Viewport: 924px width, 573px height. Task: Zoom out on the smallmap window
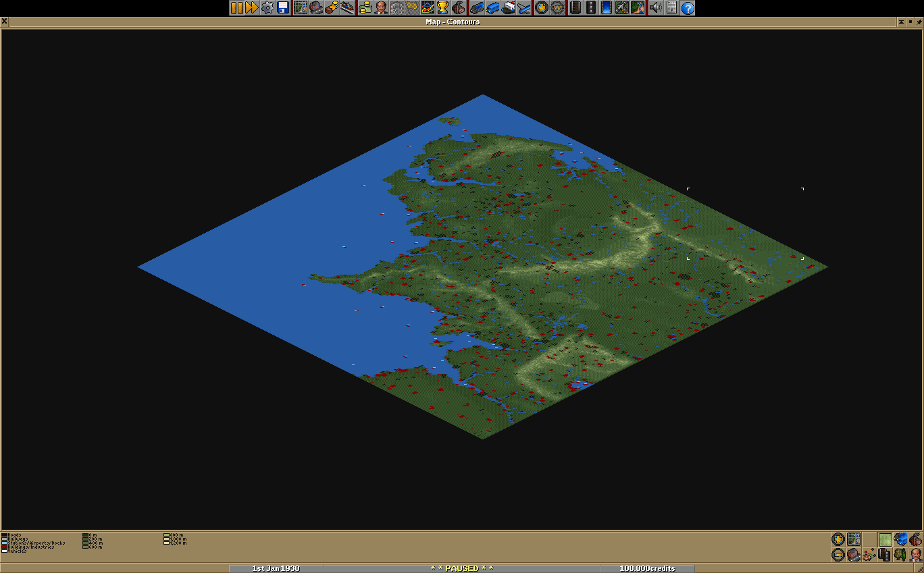click(x=838, y=555)
